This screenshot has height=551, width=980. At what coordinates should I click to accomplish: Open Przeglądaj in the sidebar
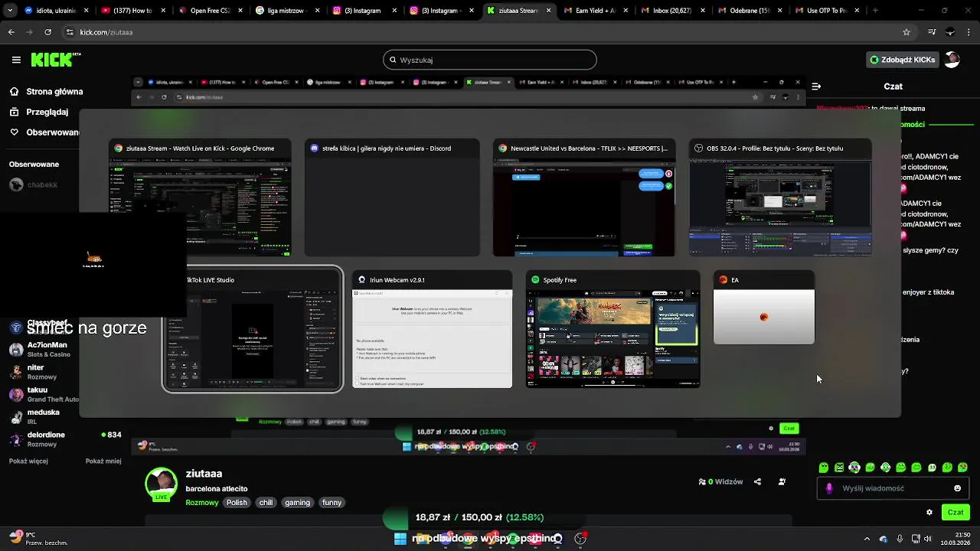tap(39, 112)
